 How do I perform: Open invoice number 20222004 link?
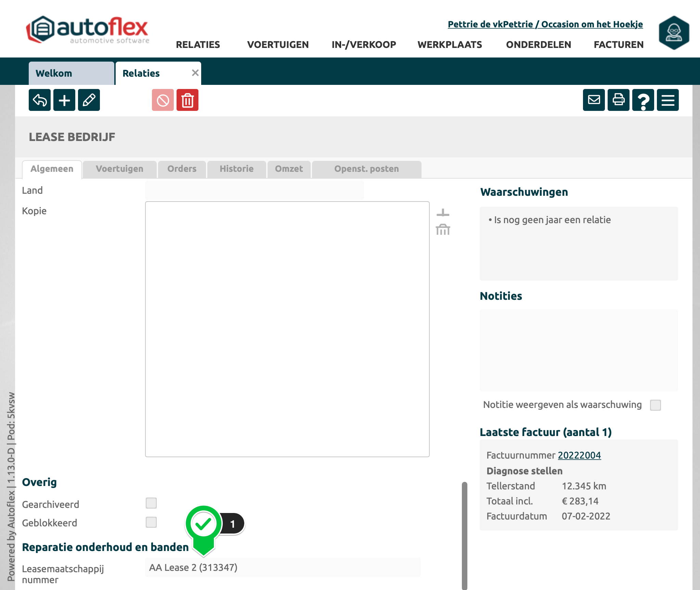pyautogui.click(x=579, y=455)
